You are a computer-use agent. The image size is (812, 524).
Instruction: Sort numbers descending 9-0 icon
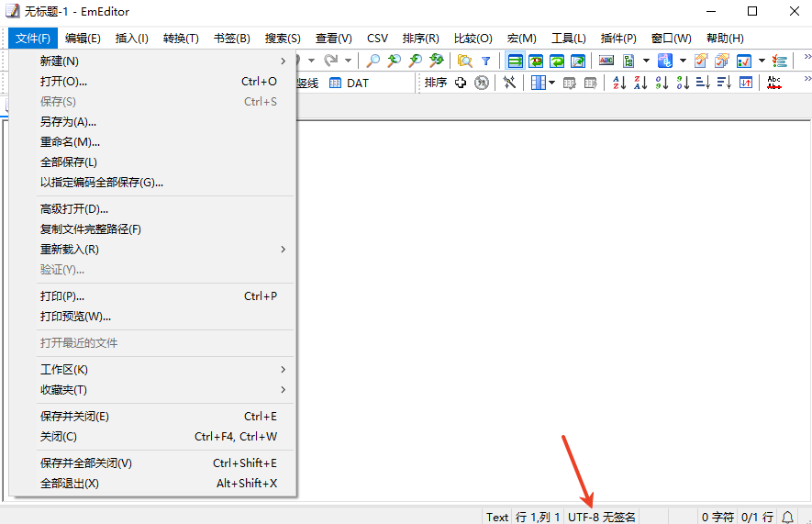683,83
